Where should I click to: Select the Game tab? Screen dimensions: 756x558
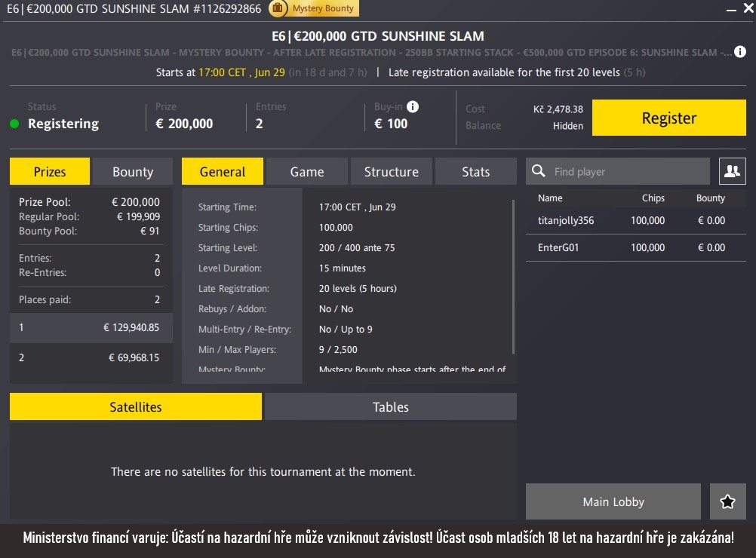pos(307,171)
